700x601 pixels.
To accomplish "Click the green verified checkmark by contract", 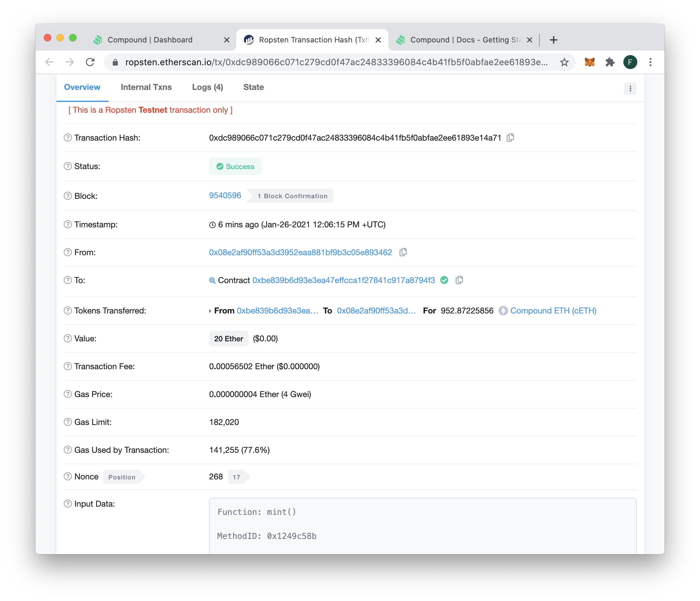I will tap(444, 280).
